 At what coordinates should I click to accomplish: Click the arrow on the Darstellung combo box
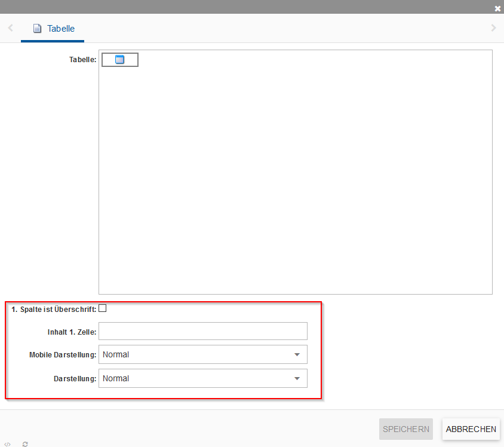297,378
